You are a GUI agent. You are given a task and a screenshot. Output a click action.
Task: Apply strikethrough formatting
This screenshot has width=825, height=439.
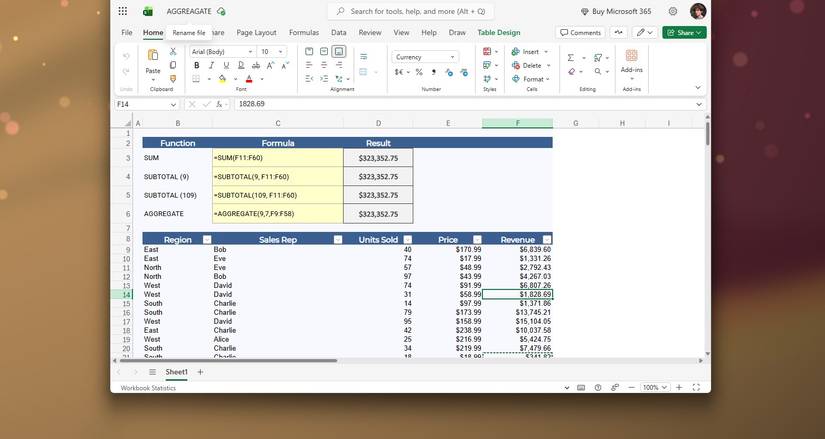(256, 65)
